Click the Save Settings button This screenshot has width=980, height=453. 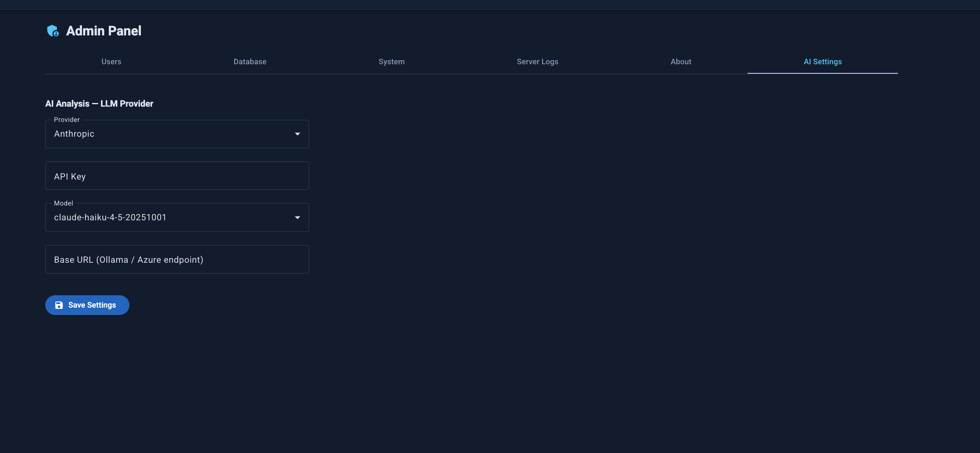point(87,305)
